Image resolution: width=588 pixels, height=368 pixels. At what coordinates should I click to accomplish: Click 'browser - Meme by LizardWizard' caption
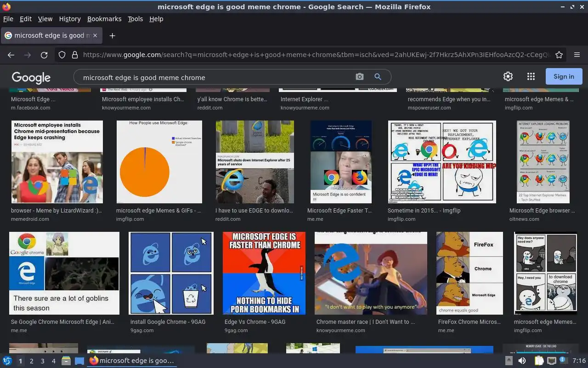[x=57, y=211]
